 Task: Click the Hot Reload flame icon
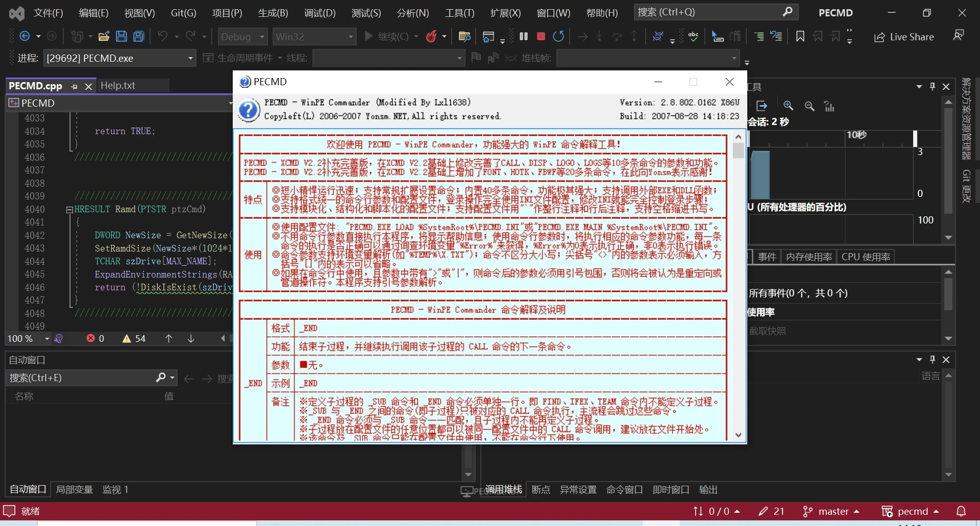(432, 36)
